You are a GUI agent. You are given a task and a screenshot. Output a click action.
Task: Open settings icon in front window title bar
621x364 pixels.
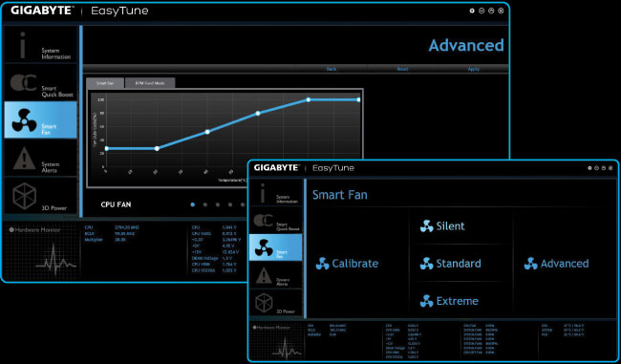click(x=589, y=168)
